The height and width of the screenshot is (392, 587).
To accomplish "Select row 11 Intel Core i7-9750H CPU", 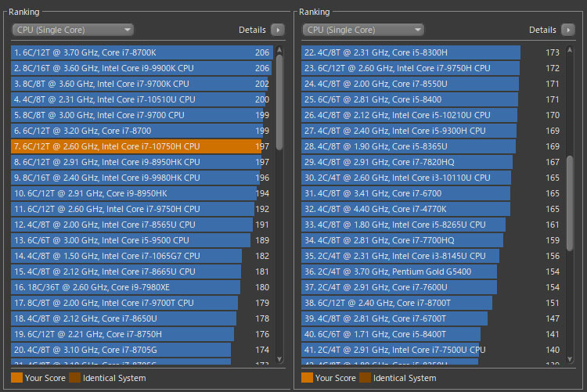I will tap(142, 209).
